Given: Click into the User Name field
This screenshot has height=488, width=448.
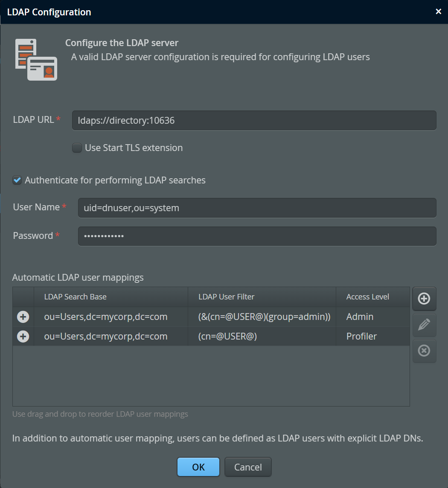Looking at the screenshot, I should pyautogui.click(x=257, y=208).
